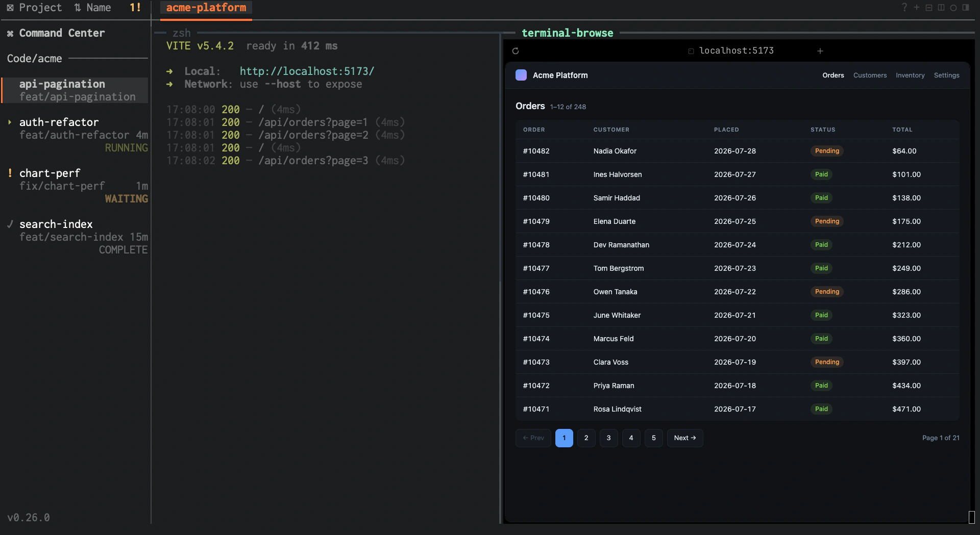Viewport: 980px width, 535px height.
Task: Click the active page 1 button
Action: point(564,438)
